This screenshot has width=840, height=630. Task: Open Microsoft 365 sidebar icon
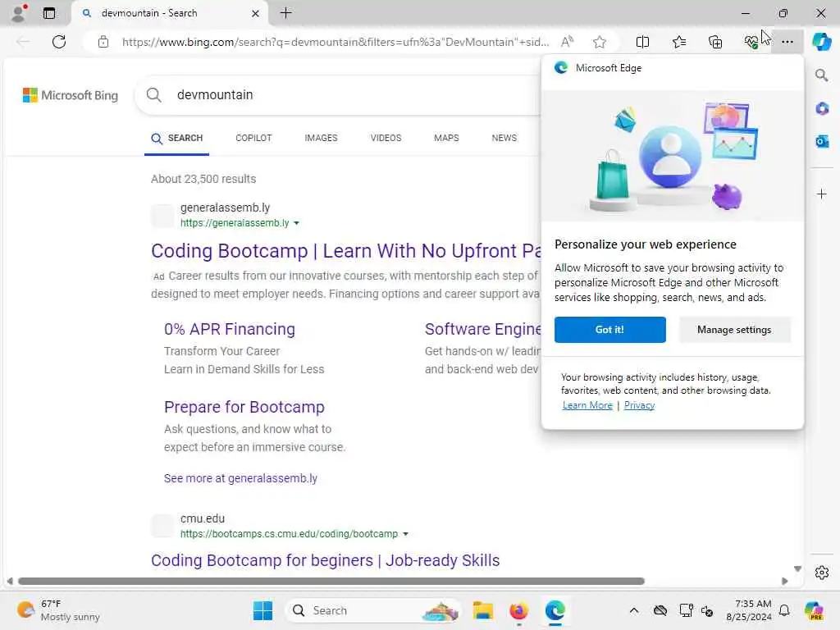click(x=822, y=109)
